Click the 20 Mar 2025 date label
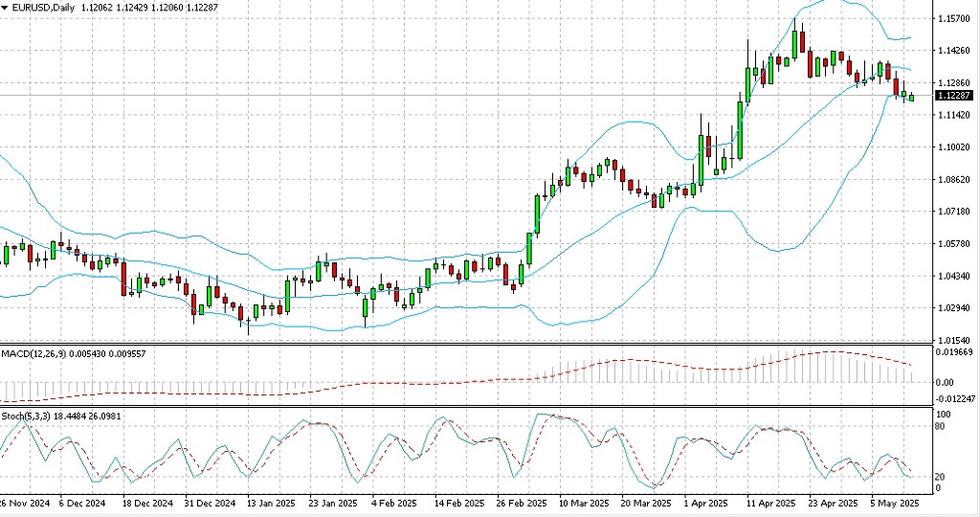Image resolution: width=980 pixels, height=517 pixels. coord(646,504)
